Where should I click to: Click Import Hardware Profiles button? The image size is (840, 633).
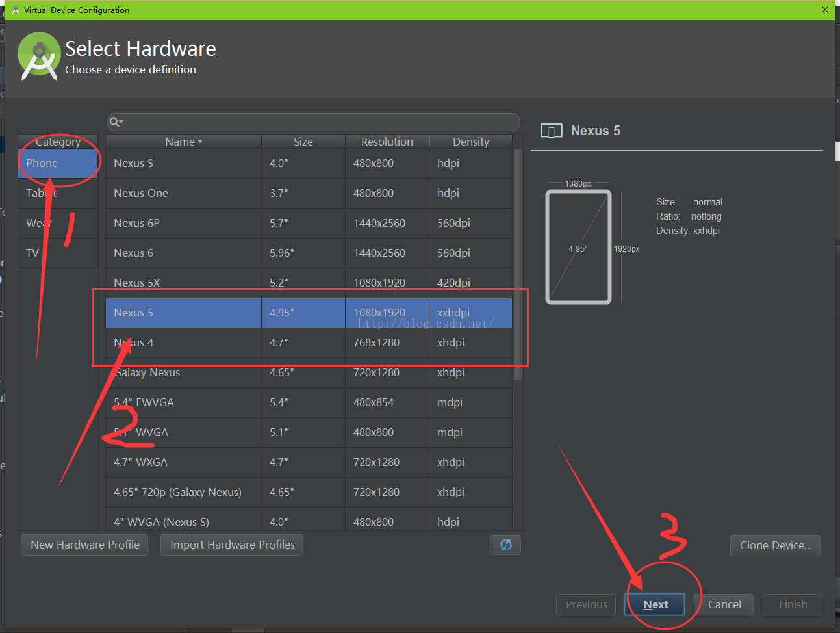233,545
